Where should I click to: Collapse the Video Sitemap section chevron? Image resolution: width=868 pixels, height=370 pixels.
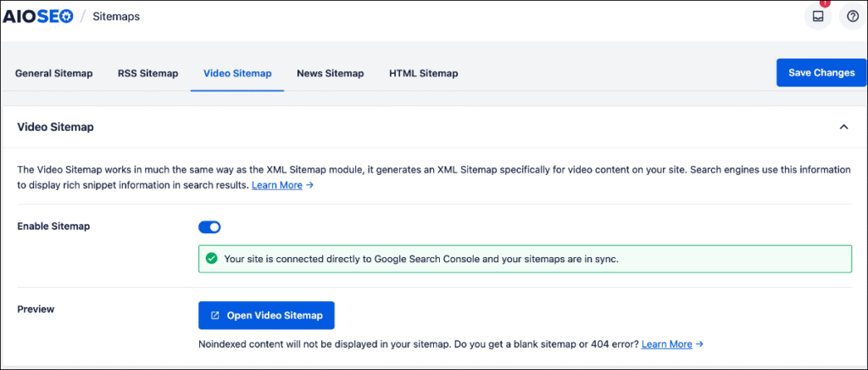(x=843, y=126)
